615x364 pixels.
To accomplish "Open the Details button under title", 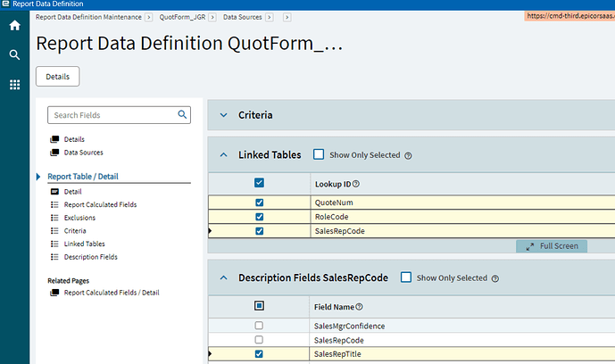I will pos(58,77).
